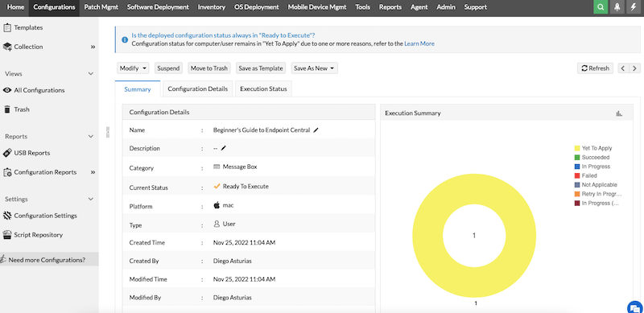Edit configuration name with pencil icon
Screen dimensions: 644x313
[316, 130]
